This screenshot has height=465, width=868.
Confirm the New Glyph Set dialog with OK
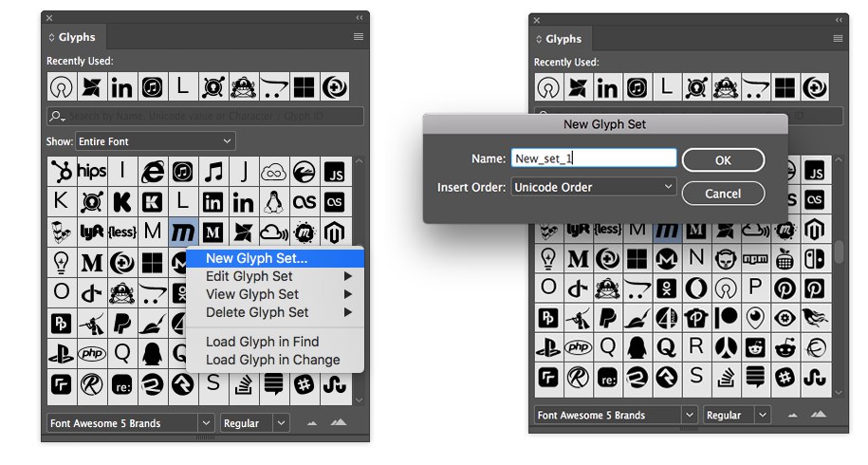click(x=724, y=160)
